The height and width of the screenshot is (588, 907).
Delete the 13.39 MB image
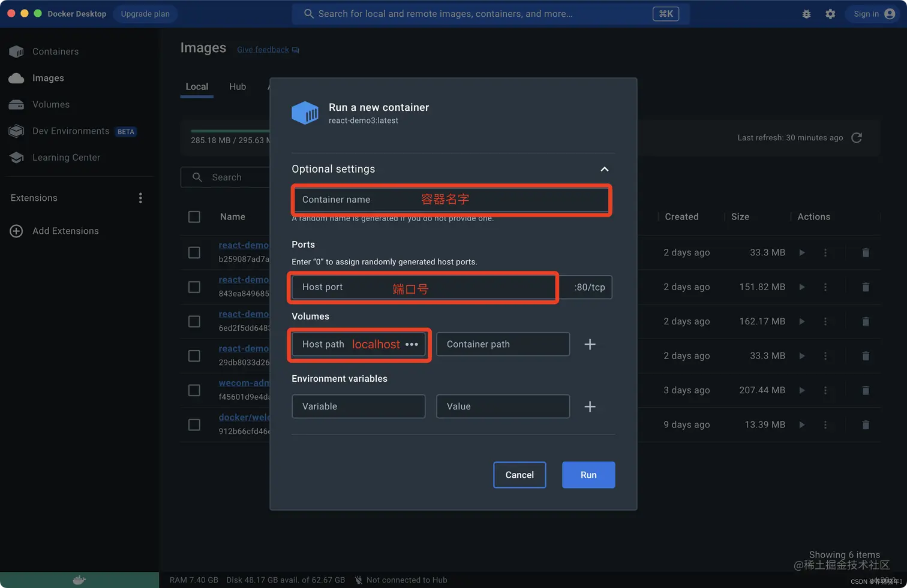click(x=866, y=424)
